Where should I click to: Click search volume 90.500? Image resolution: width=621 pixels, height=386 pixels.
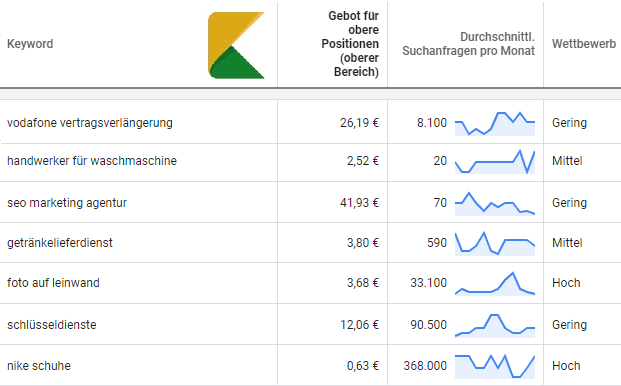(x=429, y=325)
